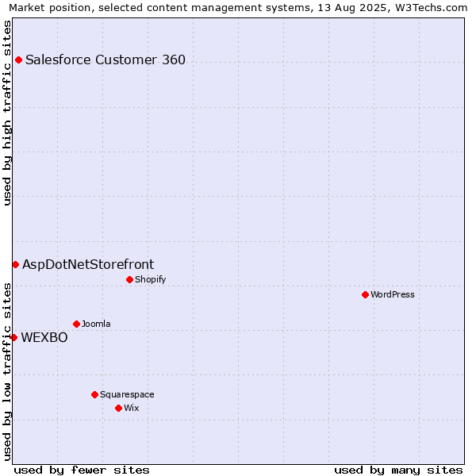Click the 'Wix' label text
The image size is (476, 476).
click(132, 408)
